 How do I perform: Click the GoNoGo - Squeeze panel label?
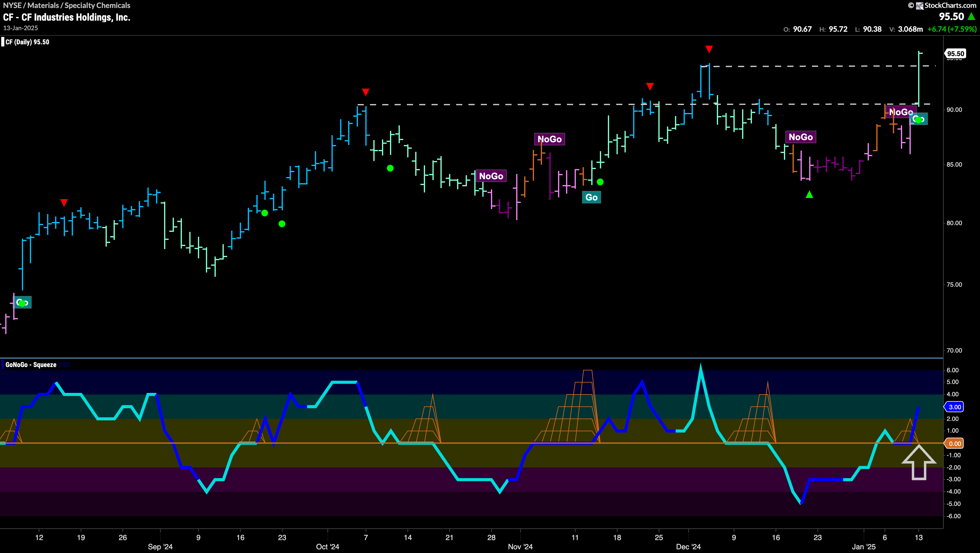coord(31,365)
